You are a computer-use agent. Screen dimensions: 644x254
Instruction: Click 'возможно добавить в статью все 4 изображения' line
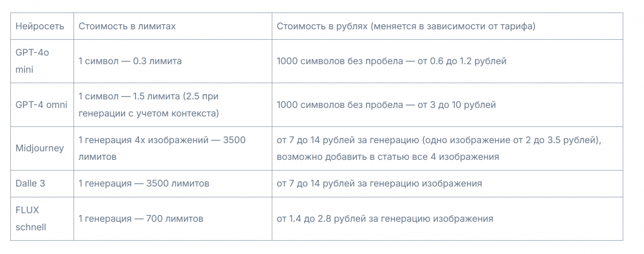[x=388, y=157]
